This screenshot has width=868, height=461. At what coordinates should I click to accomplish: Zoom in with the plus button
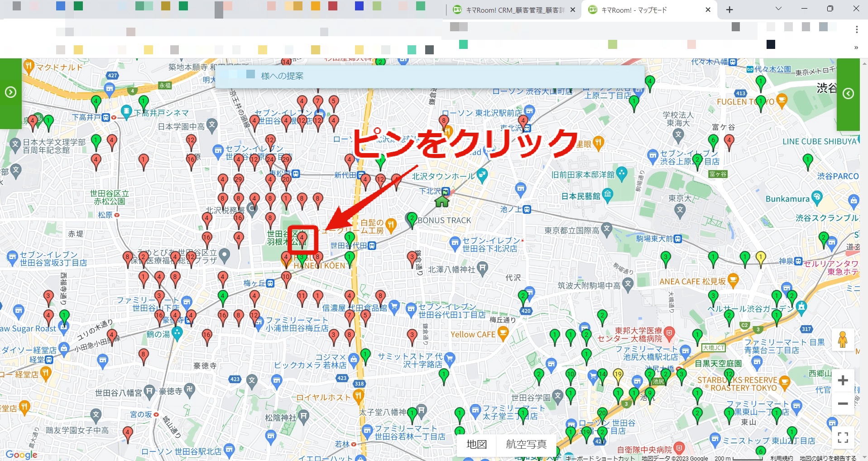click(843, 380)
